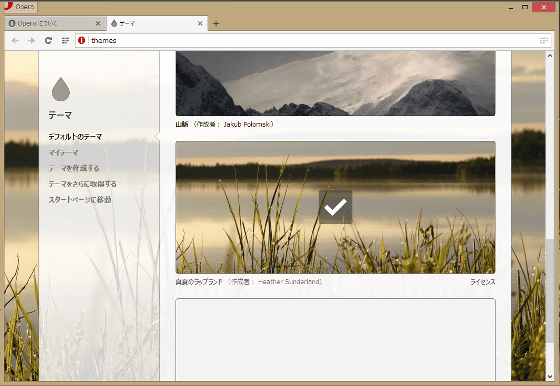The height and width of the screenshot is (386, 560).
Task: Open a new tab with the plus button
Action: [216, 24]
